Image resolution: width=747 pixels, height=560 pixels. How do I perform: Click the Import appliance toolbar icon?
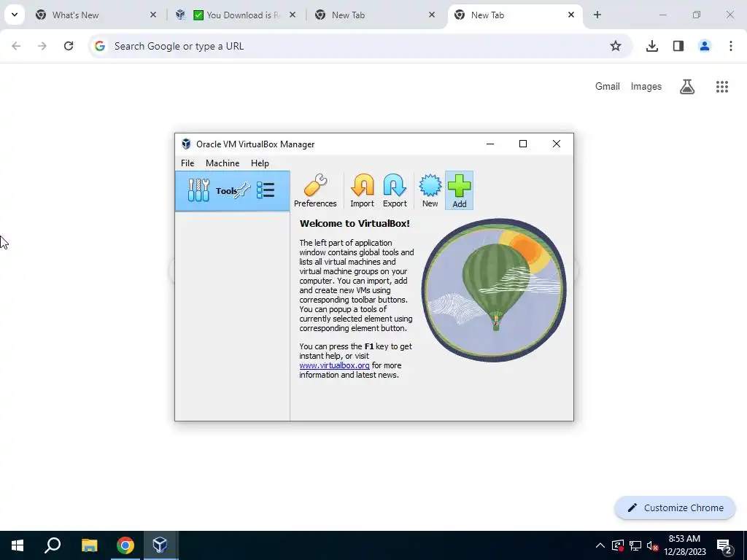362,190
